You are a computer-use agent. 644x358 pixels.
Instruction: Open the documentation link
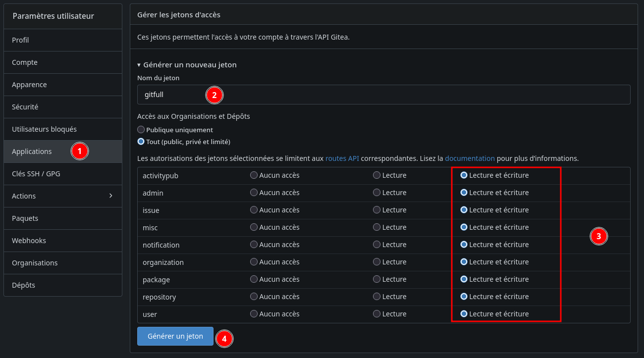(x=470, y=158)
